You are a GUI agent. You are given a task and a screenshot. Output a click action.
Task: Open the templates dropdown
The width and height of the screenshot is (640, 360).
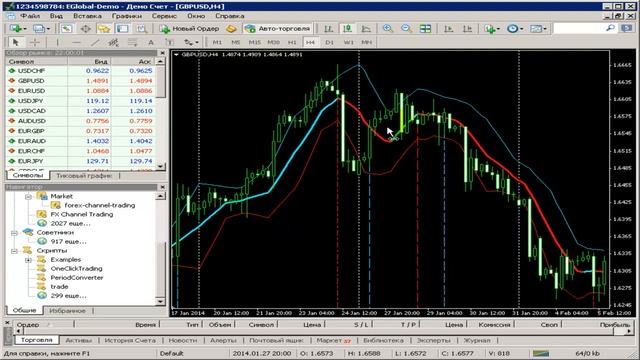pyautogui.click(x=538, y=29)
